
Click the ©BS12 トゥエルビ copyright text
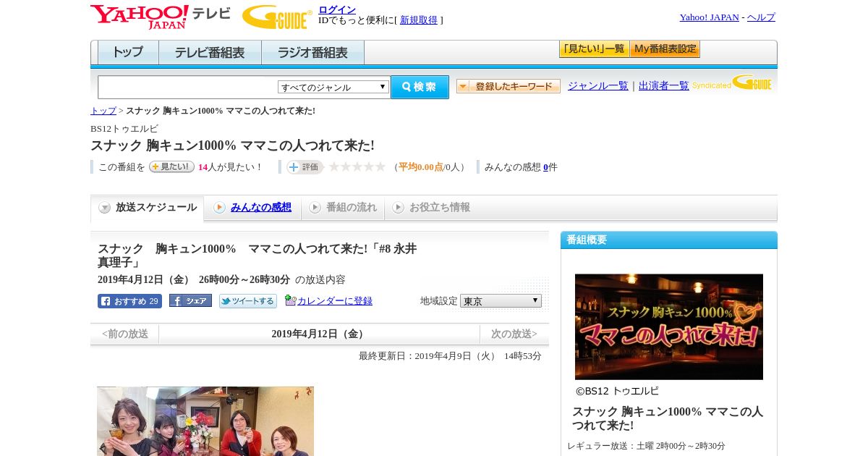(617, 391)
